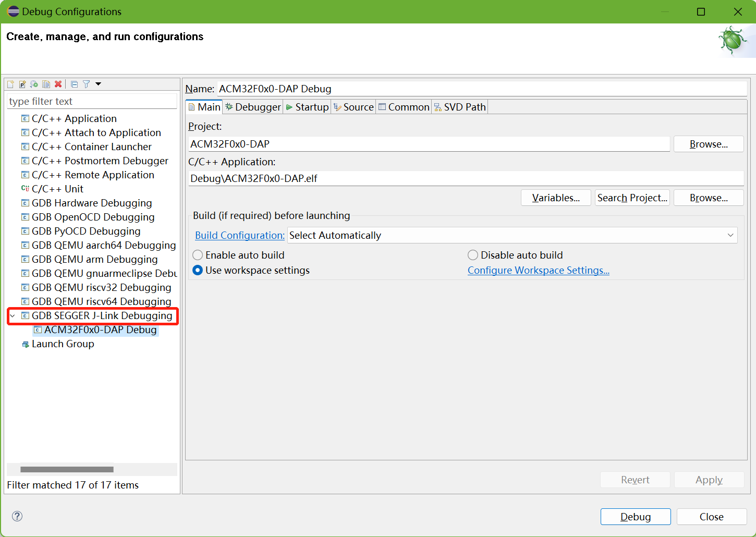Collapse all configurations in the tree

74,84
